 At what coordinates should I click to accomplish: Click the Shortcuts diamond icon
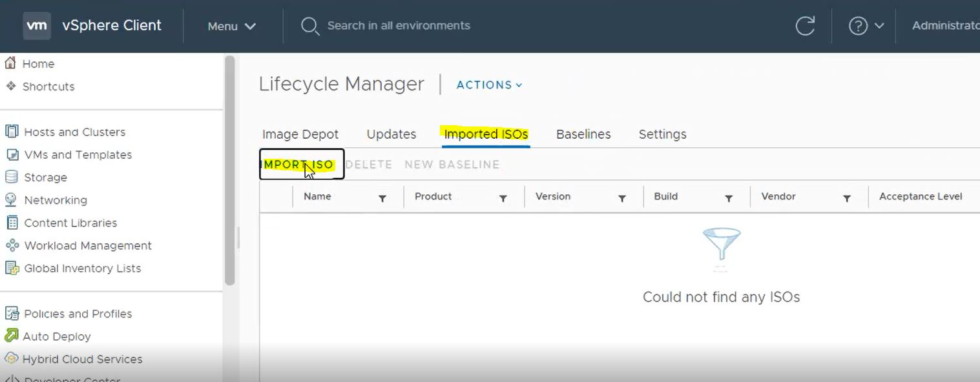coord(10,86)
